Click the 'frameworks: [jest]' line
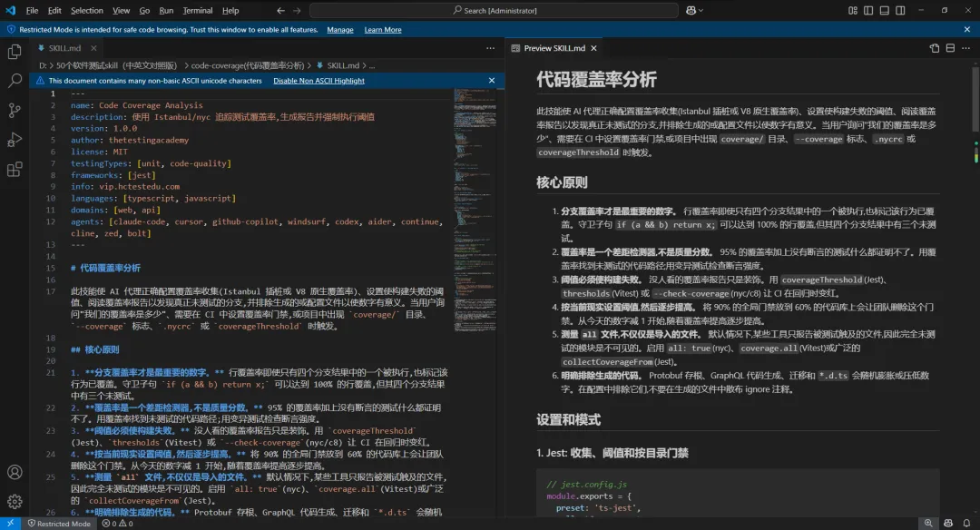The image size is (980, 530). click(x=113, y=175)
